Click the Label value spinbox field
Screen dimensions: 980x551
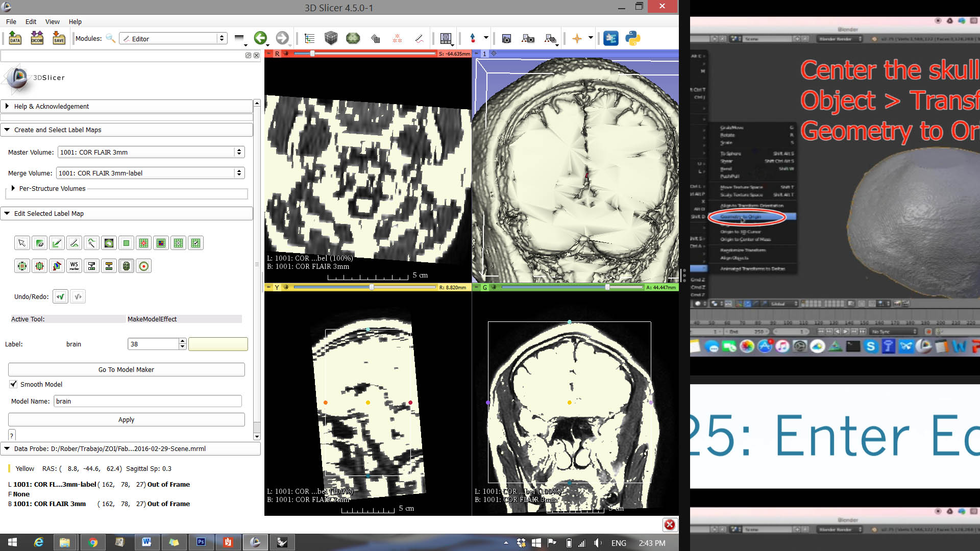click(x=153, y=344)
